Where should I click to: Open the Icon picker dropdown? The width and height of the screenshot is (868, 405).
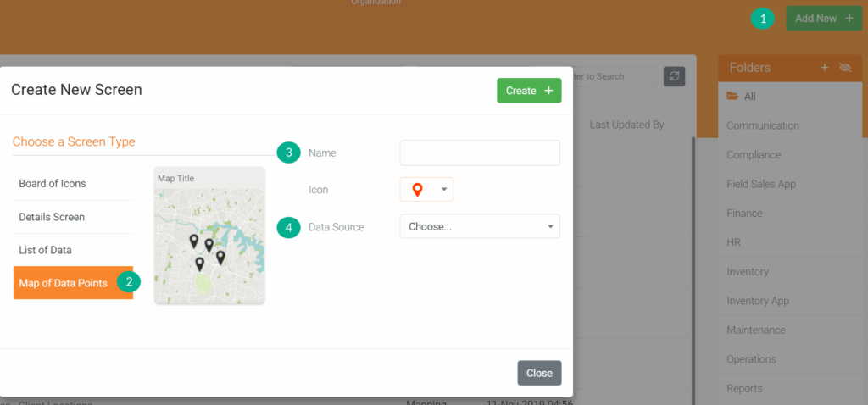(426, 189)
